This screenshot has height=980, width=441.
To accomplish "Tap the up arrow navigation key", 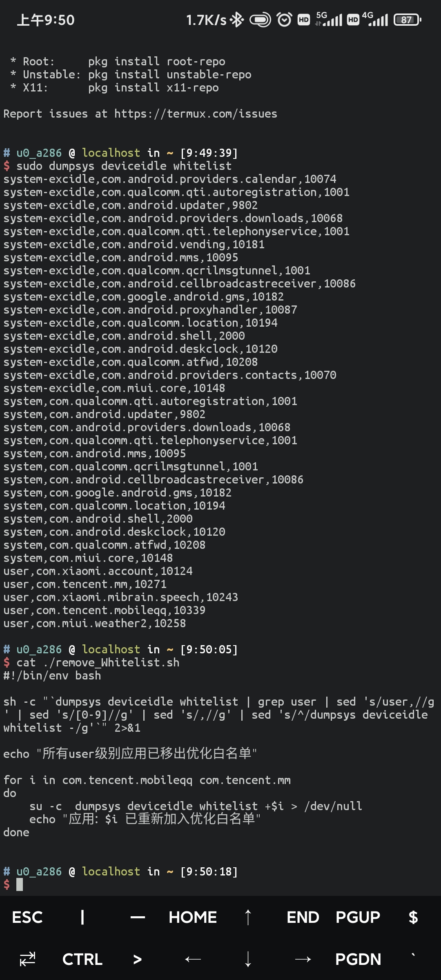I will pyautogui.click(x=248, y=917).
